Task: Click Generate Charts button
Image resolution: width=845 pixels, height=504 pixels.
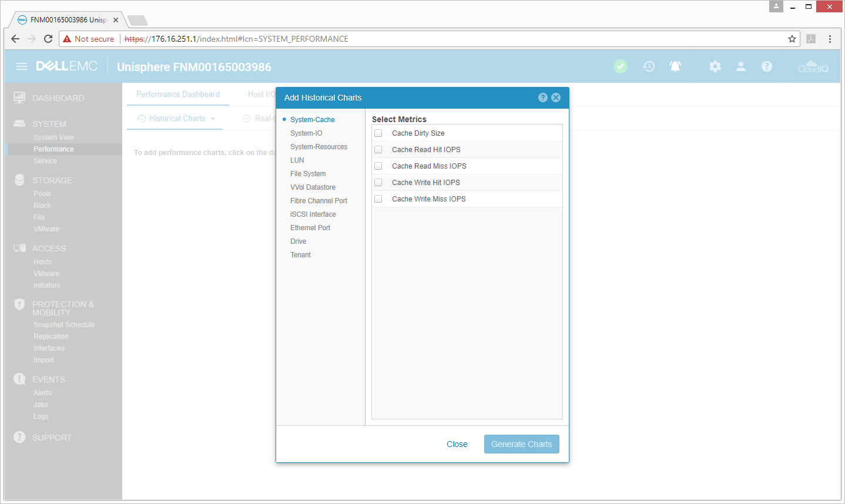Action: pyautogui.click(x=522, y=444)
